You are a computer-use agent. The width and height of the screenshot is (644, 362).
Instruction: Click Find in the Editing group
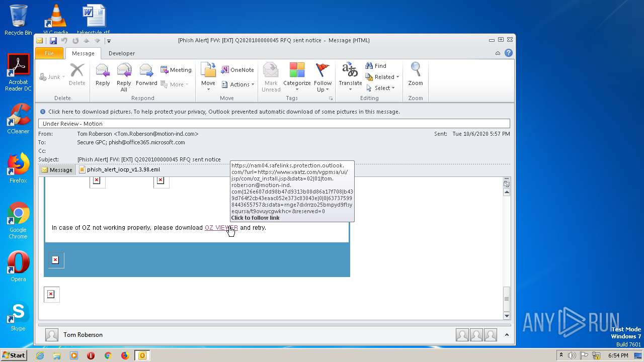(376, 66)
